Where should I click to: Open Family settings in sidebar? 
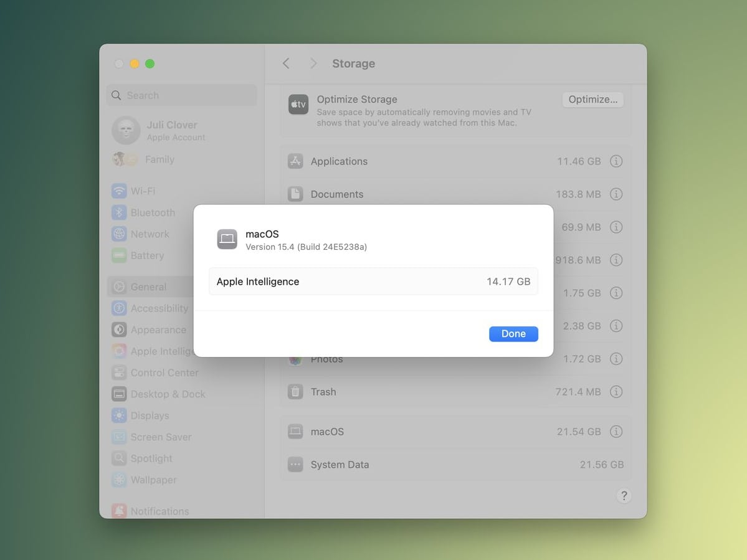click(x=159, y=159)
